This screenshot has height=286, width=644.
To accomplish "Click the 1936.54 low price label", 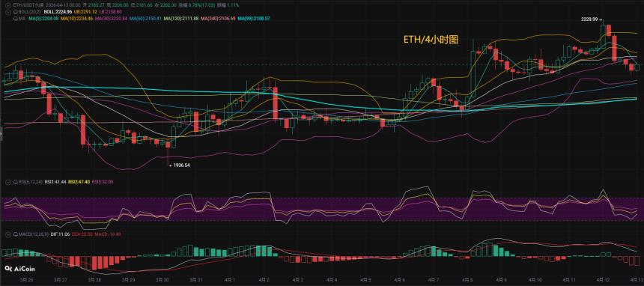I will pos(181,165).
